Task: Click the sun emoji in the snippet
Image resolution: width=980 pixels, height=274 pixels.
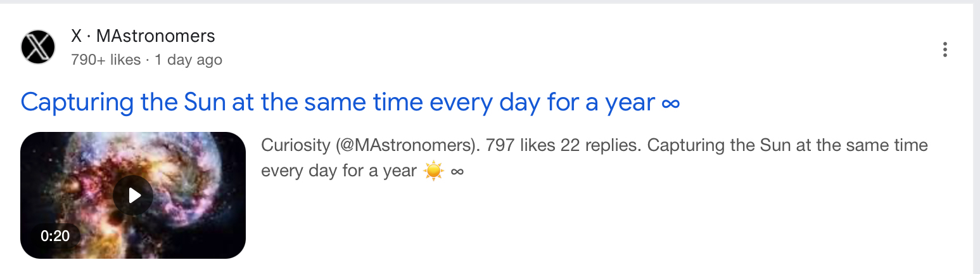Action: pos(434,171)
